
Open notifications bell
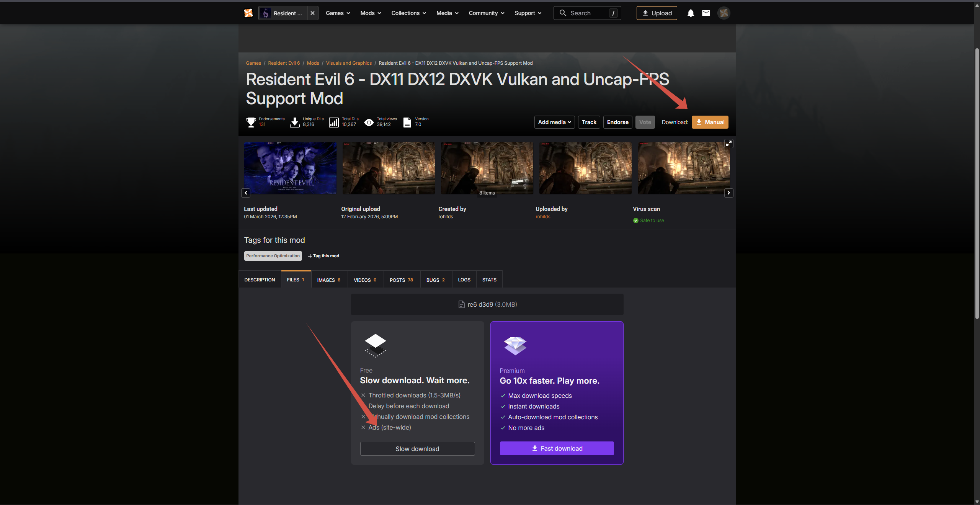tap(691, 13)
